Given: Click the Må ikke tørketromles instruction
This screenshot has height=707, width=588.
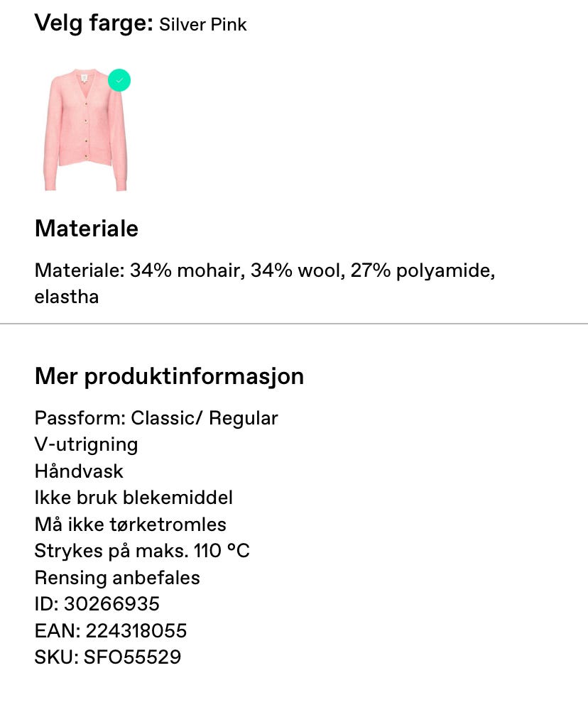Looking at the screenshot, I should [131, 524].
